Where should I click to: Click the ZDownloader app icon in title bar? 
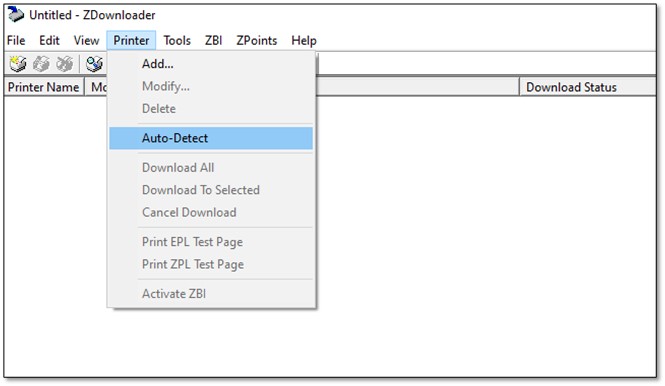click(x=16, y=15)
